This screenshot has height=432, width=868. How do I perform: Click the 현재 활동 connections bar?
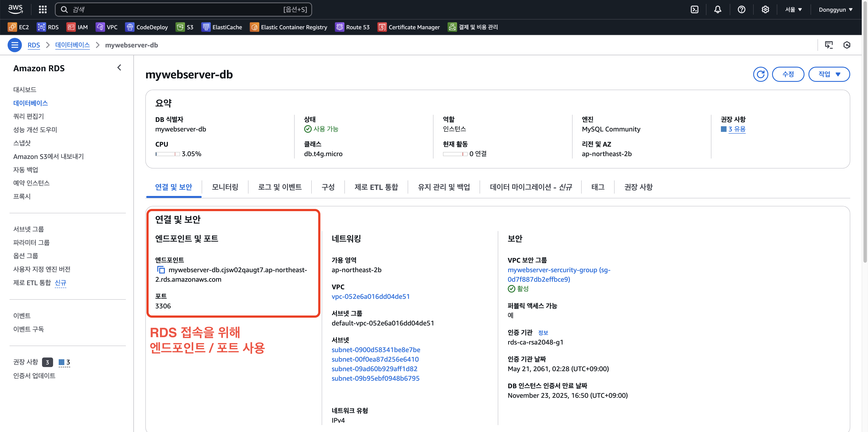click(455, 154)
